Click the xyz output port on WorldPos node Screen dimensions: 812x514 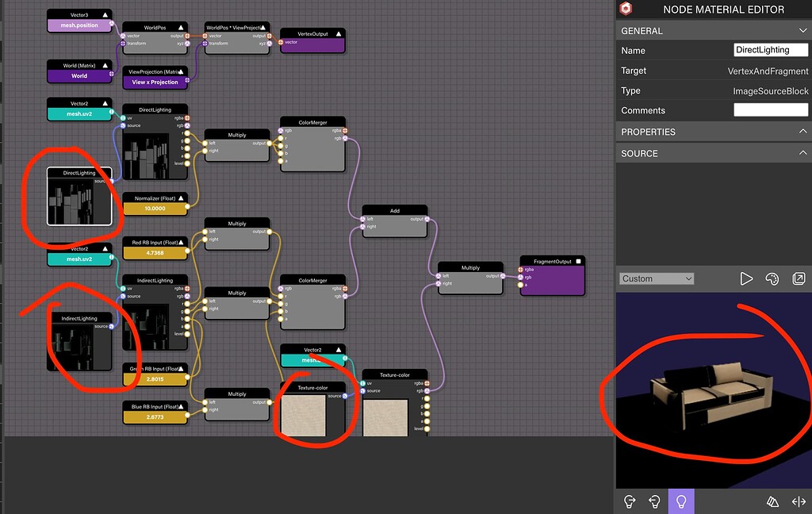(187, 44)
